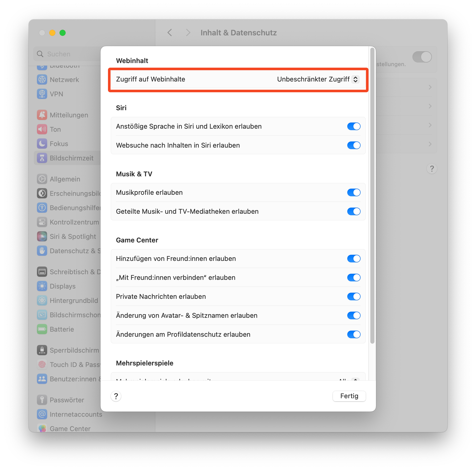Toggle Änderungen am Profildatenschutz erlauben

click(354, 334)
